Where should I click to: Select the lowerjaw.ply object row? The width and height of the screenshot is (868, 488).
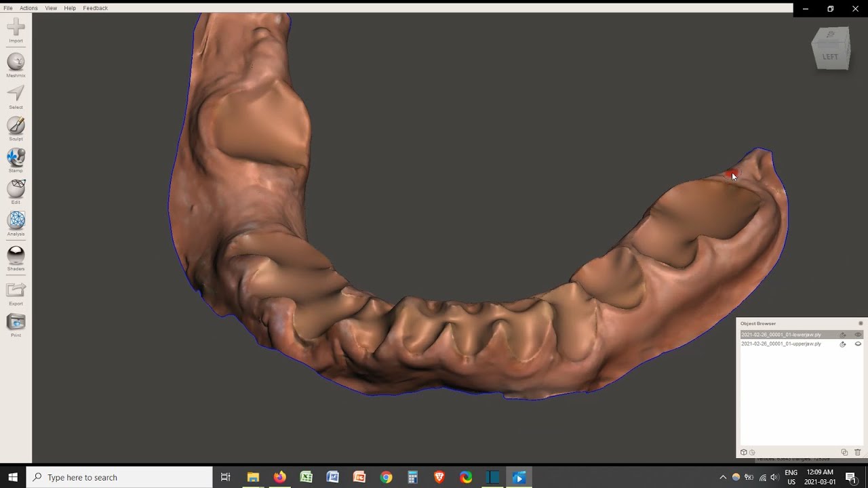[801, 335]
